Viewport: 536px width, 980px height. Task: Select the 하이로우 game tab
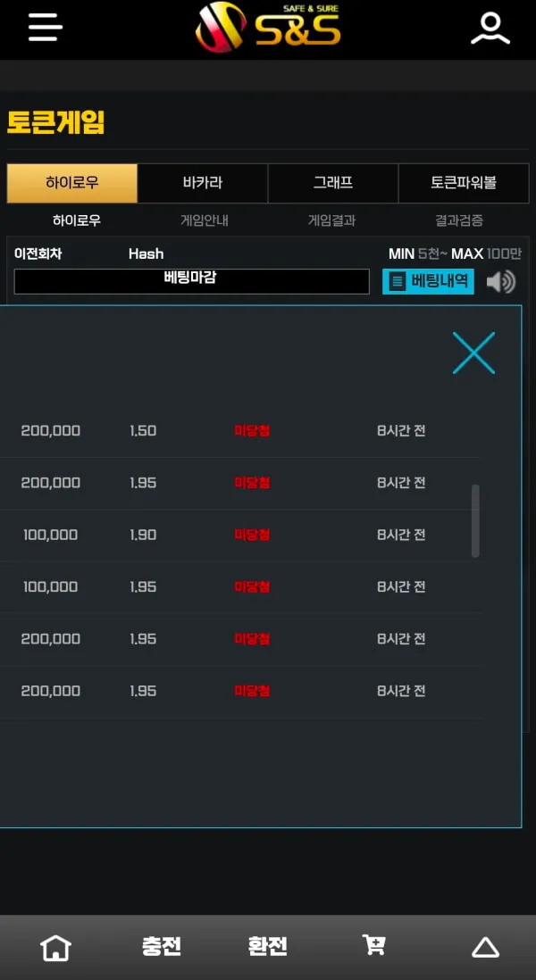pos(72,183)
